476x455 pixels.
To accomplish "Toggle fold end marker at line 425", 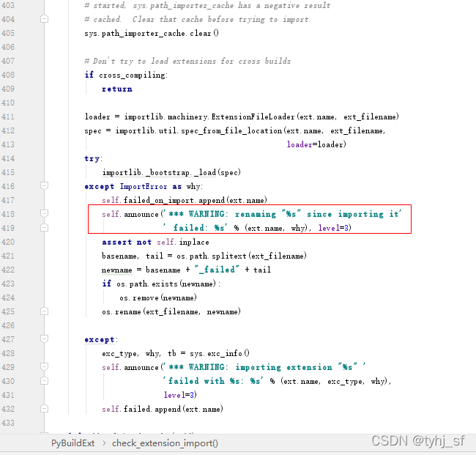I will 45,311.
